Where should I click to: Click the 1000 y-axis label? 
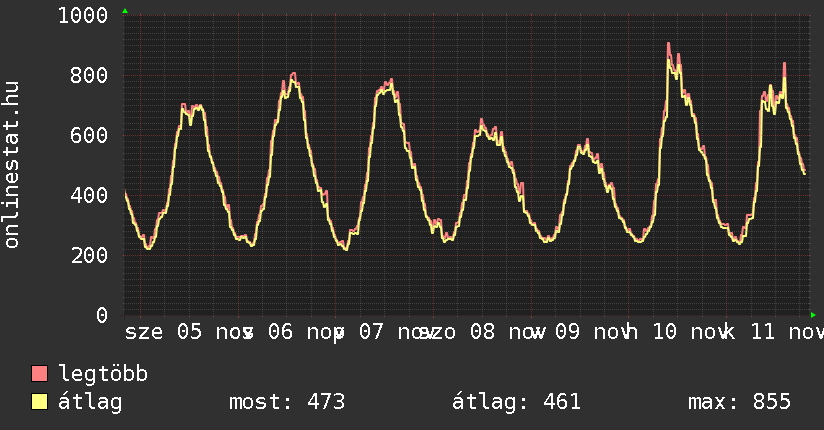point(83,16)
